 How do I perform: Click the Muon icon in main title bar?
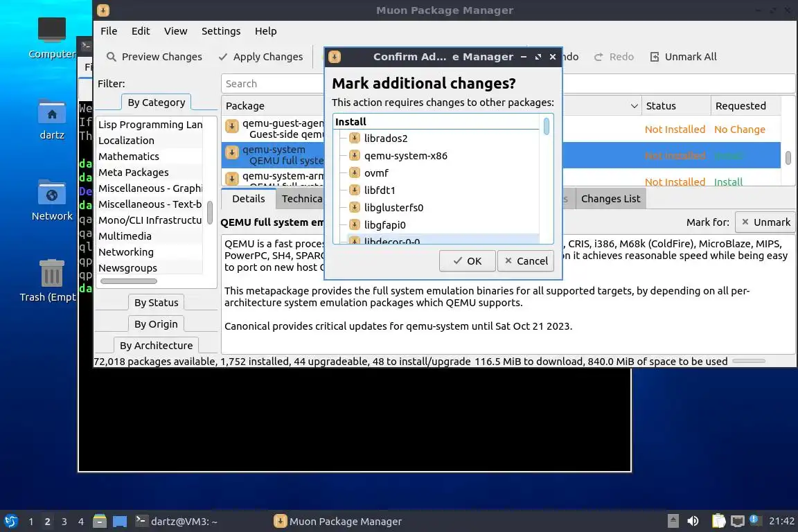pyautogui.click(x=103, y=10)
